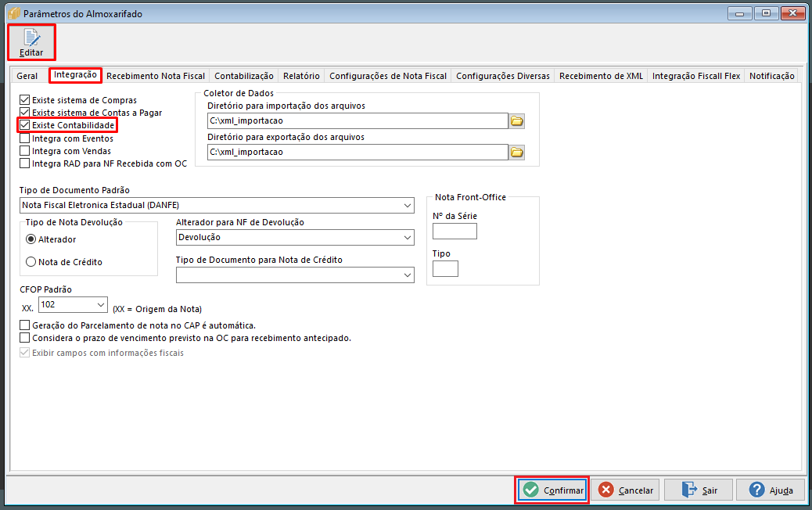Image resolution: width=812 pixels, height=510 pixels.
Task: Switch to the Geral tab
Action: (27, 76)
